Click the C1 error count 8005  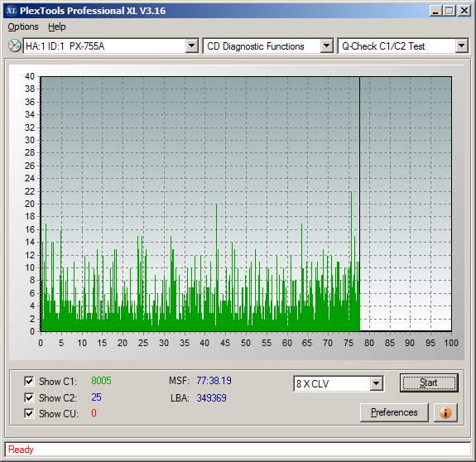(101, 381)
